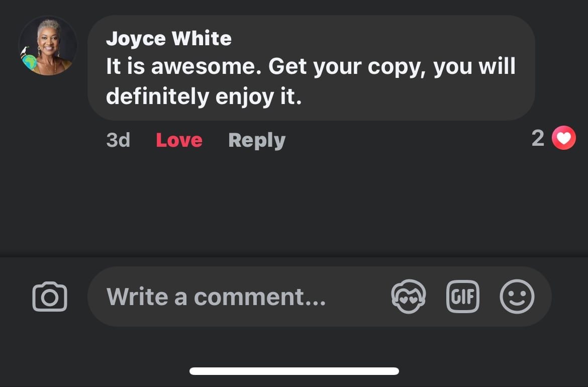Reply to Joyce White's comment
The width and height of the screenshot is (588, 387).
pyautogui.click(x=256, y=140)
